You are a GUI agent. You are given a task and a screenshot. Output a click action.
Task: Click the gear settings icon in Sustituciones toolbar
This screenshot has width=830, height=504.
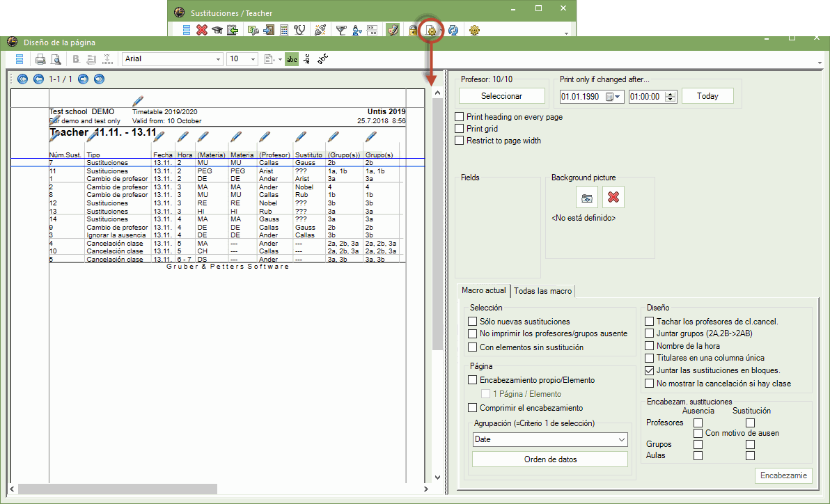click(474, 30)
